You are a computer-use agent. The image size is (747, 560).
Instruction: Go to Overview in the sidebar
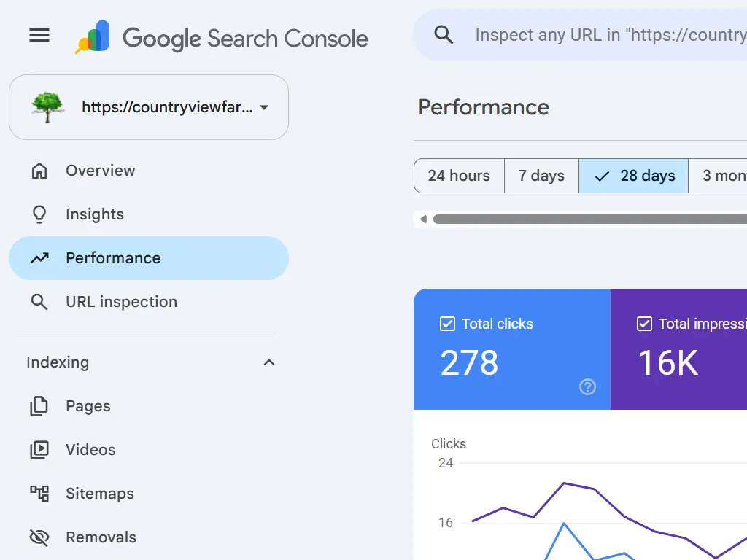[149, 171]
